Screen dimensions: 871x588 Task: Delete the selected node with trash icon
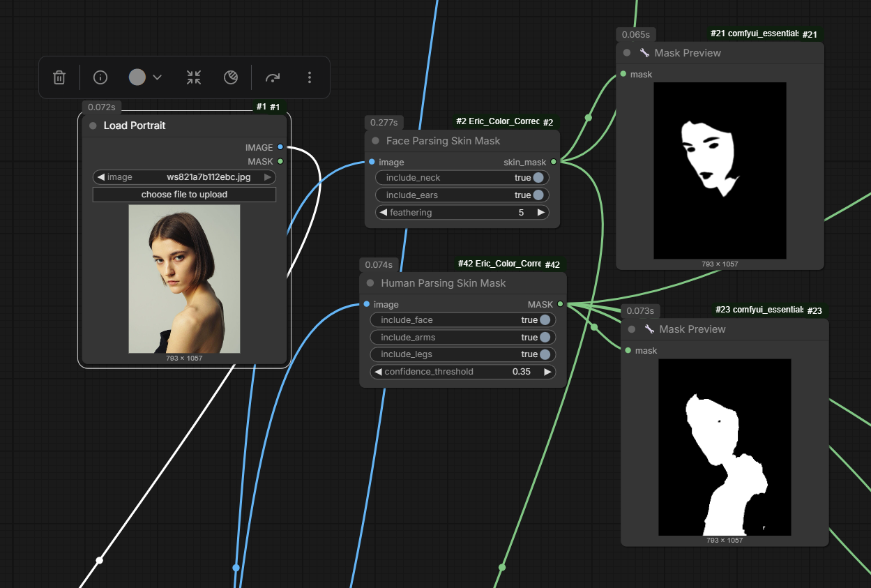coord(59,77)
